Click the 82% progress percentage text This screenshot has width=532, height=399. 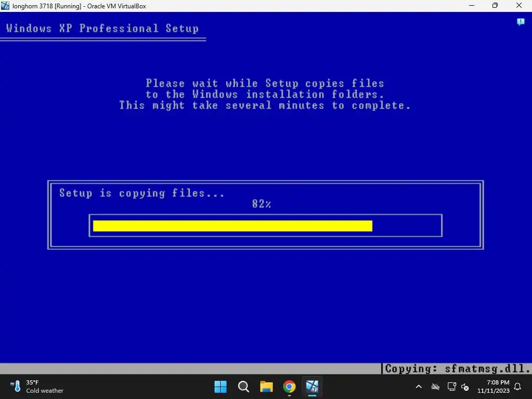coord(261,204)
